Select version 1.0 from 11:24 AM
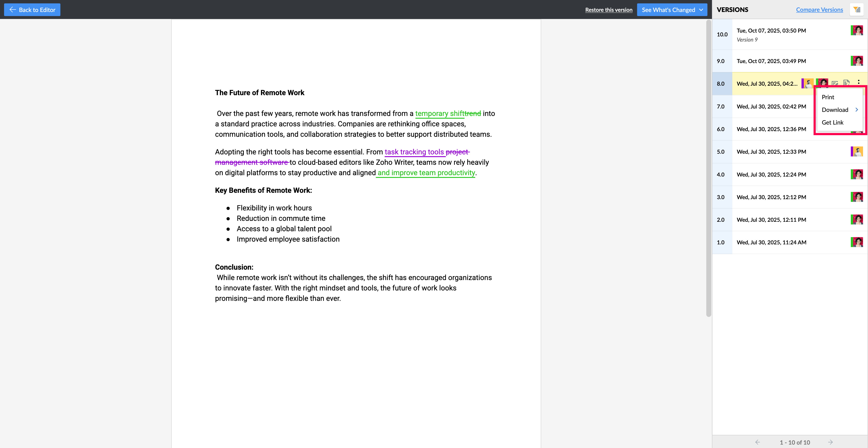Screen dimensions: 868x448 [771, 242]
